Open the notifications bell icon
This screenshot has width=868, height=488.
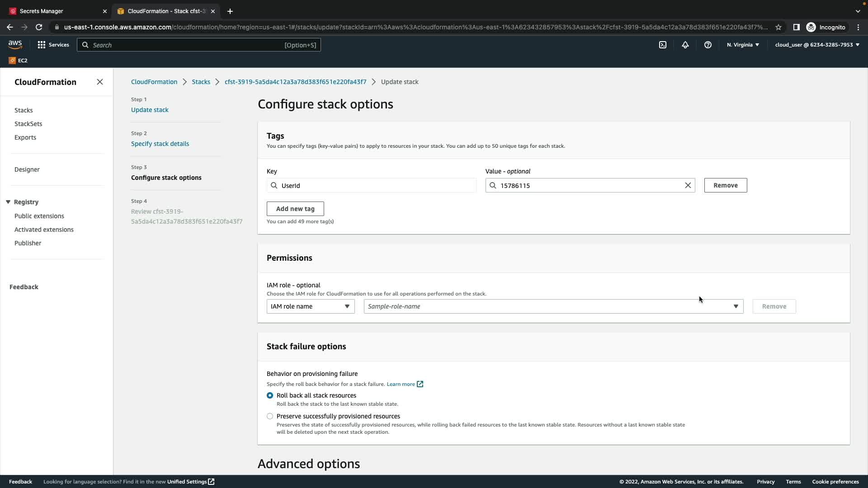685,45
